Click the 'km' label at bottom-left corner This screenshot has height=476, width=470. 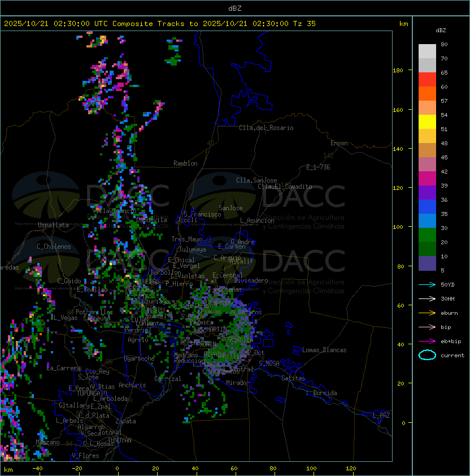[x=8, y=470]
